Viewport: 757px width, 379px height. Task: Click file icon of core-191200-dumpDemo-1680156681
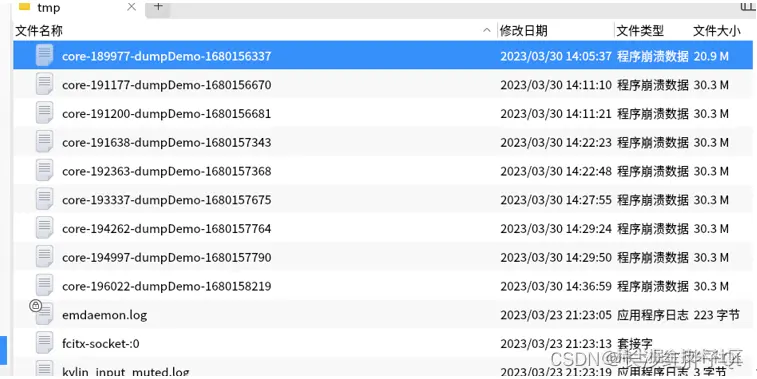click(x=44, y=113)
